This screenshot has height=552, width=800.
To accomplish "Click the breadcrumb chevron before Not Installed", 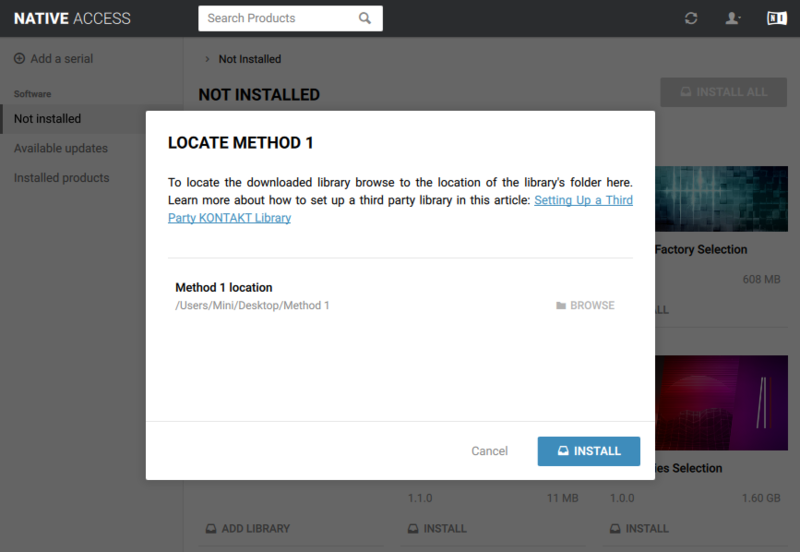I will coord(207,59).
